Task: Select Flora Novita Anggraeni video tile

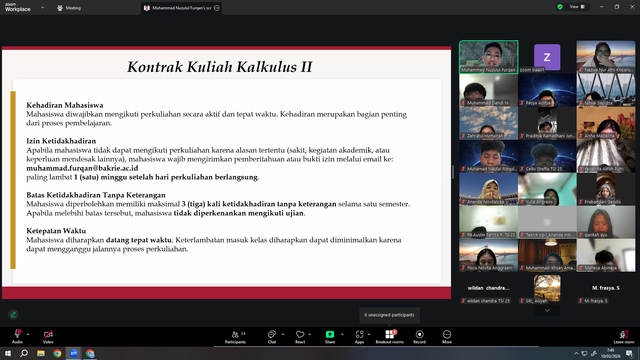Action: click(x=489, y=255)
